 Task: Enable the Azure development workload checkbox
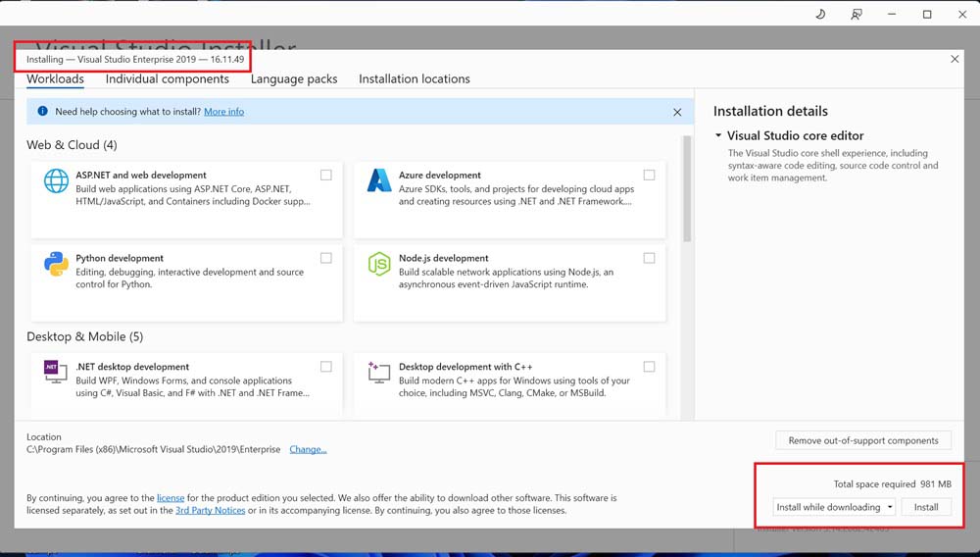649,176
